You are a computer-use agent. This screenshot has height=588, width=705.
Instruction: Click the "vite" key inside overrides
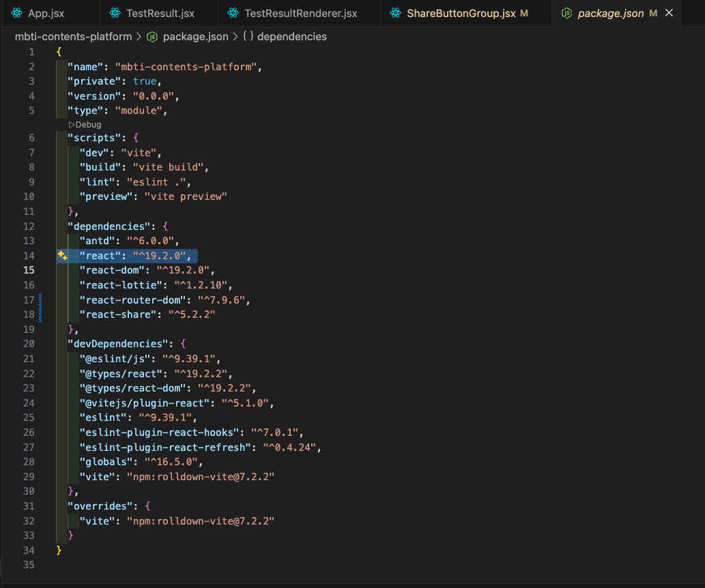point(97,521)
